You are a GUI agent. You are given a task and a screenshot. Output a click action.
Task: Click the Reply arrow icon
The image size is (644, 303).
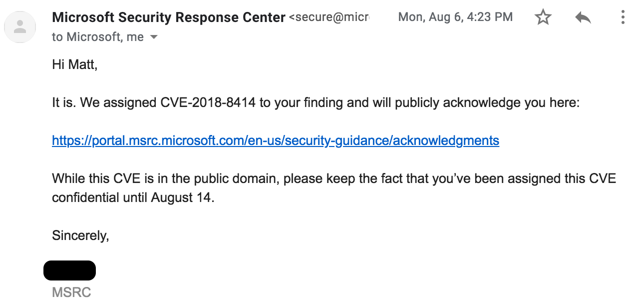pyautogui.click(x=583, y=18)
